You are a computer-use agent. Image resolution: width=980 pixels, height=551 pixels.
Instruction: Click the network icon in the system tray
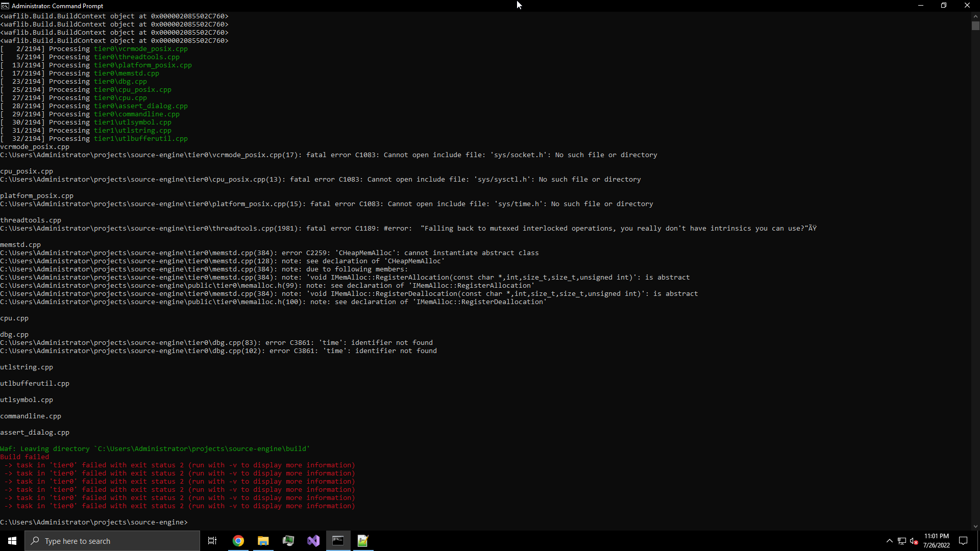901,541
